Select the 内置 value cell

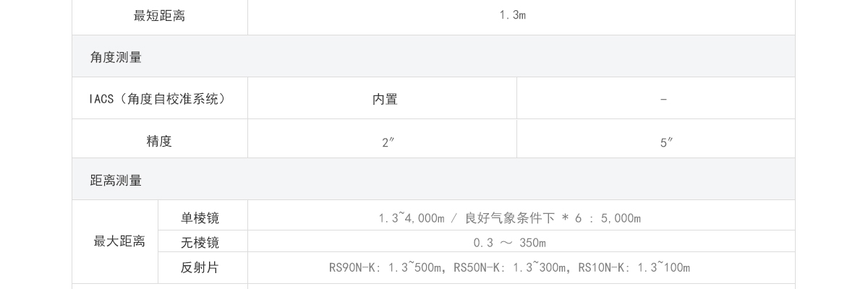pyautogui.click(x=385, y=99)
